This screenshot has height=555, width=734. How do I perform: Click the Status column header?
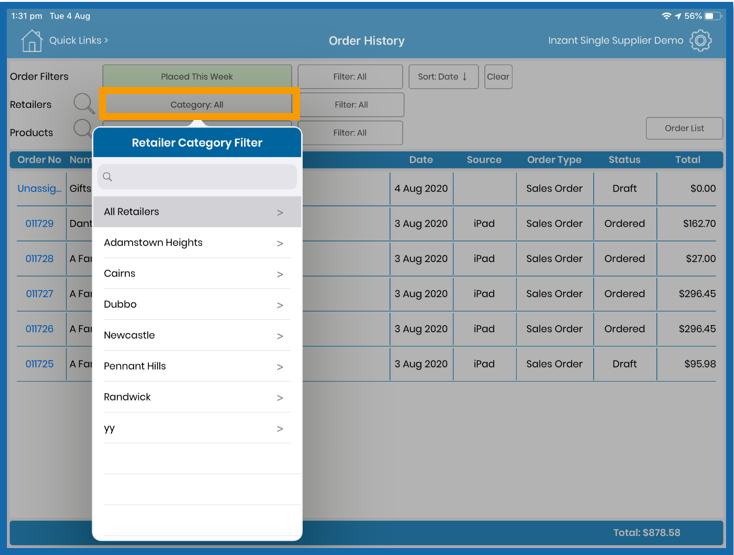click(624, 160)
